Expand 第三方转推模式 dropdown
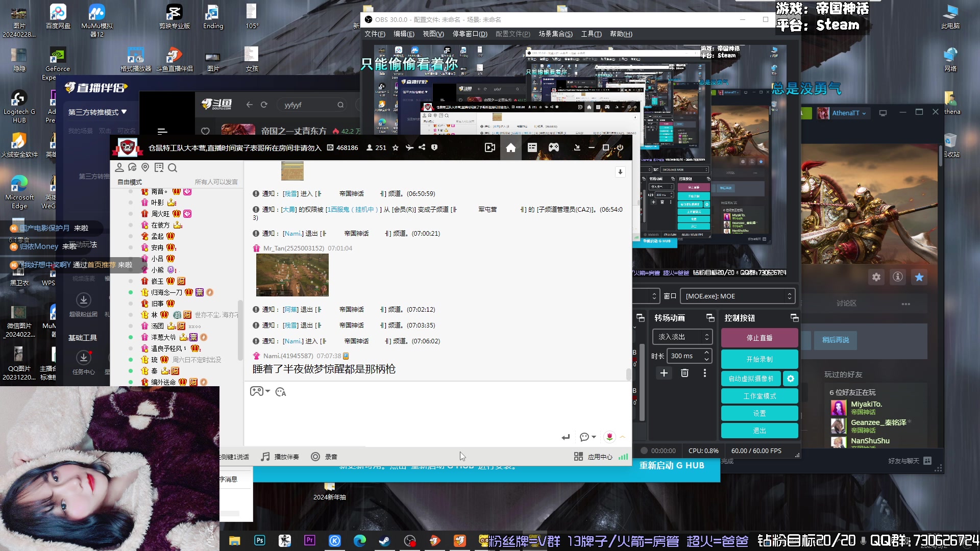 (x=97, y=112)
